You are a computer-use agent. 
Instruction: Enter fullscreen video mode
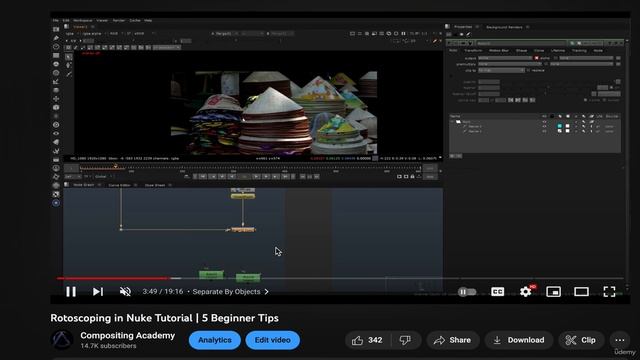click(609, 291)
